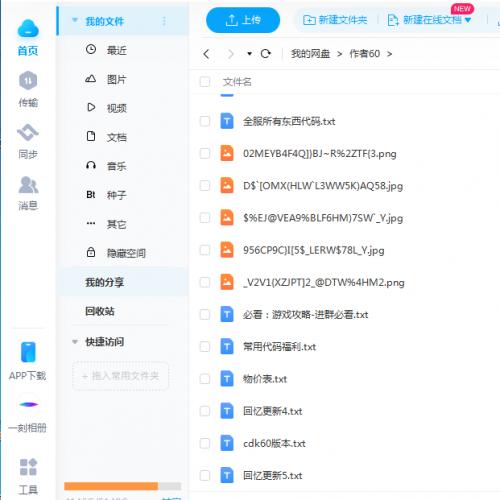Go back with the left arrow icon
The image size is (500, 500).
pyautogui.click(x=206, y=54)
